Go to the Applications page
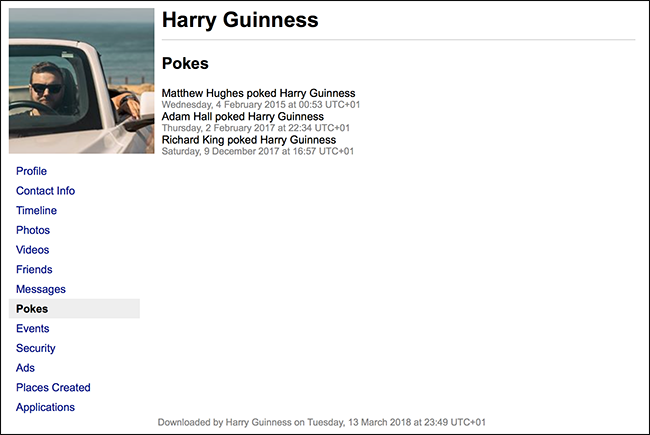The image size is (650, 435). (x=45, y=407)
